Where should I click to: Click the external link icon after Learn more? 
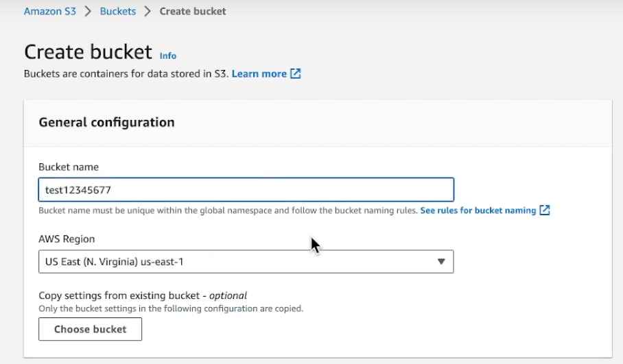(x=296, y=73)
